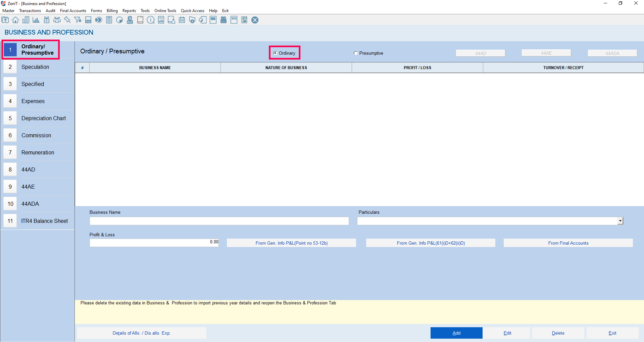
Task: Click Exit in the menu bar
Action: [x=226, y=11]
